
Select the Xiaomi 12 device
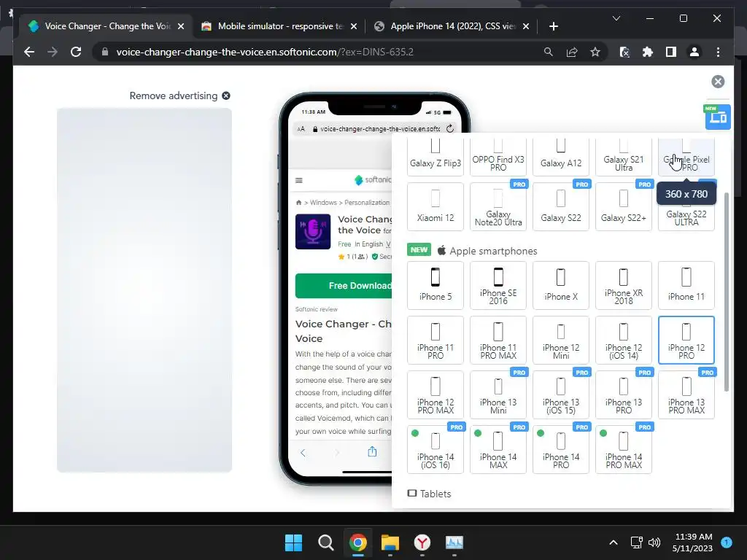435,206
